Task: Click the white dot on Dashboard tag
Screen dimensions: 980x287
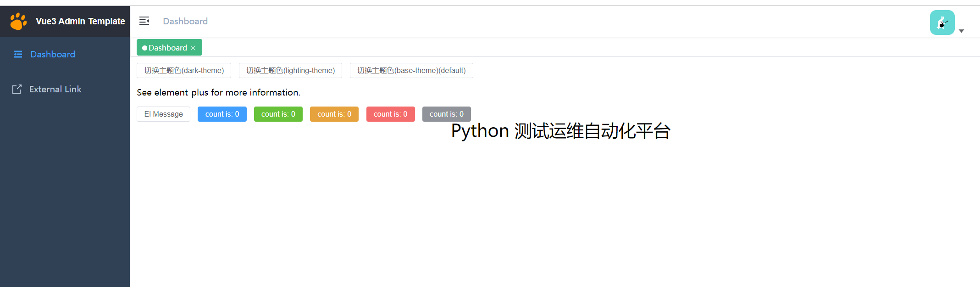Action: (144, 48)
